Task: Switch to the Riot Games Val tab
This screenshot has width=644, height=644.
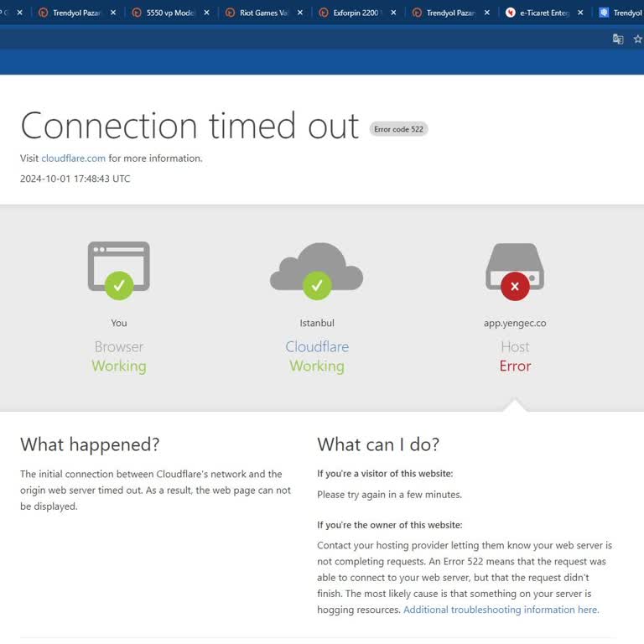Action: coord(262,13)
